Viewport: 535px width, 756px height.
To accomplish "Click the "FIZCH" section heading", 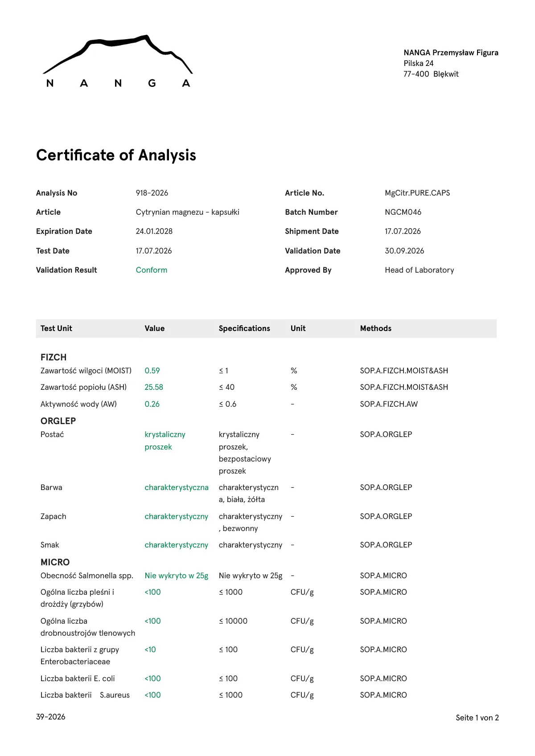I will (x=53, y=357).
